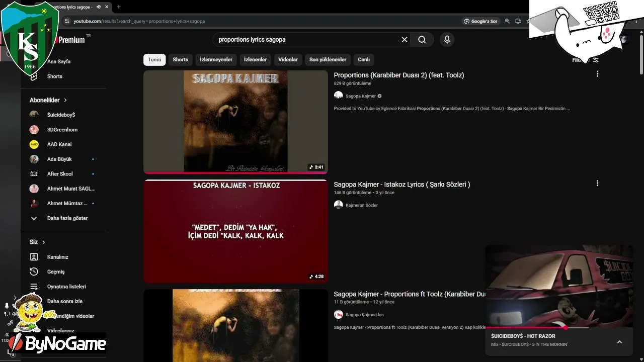Start voice search with microphone

click(x=447, y=40)
